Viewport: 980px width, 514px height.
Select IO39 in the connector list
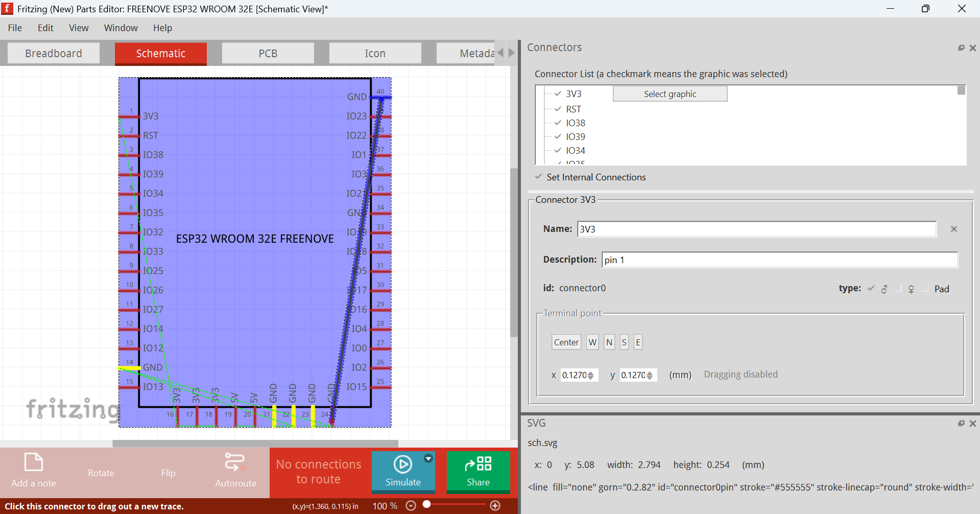click(576, 137)
